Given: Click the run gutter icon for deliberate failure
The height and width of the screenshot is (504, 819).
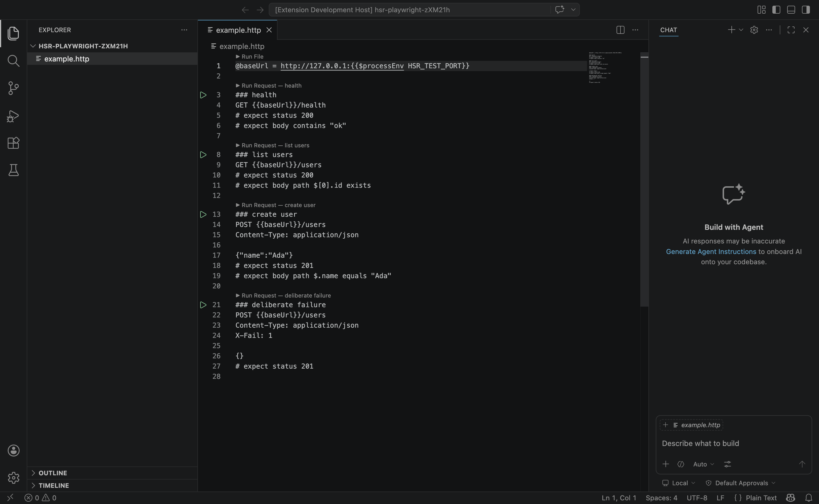Looking at the screenshot, I should click(203, 305).
